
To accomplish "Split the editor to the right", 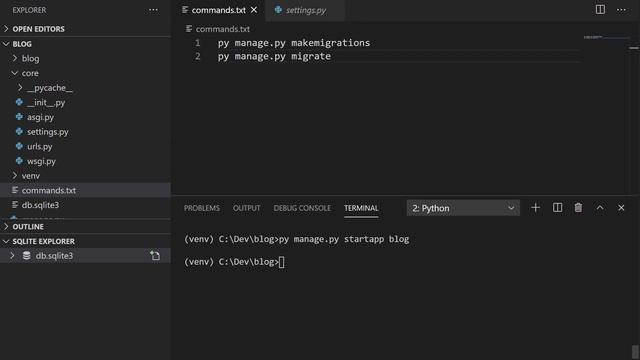I will pyautogui.click(x=600, y=9).
